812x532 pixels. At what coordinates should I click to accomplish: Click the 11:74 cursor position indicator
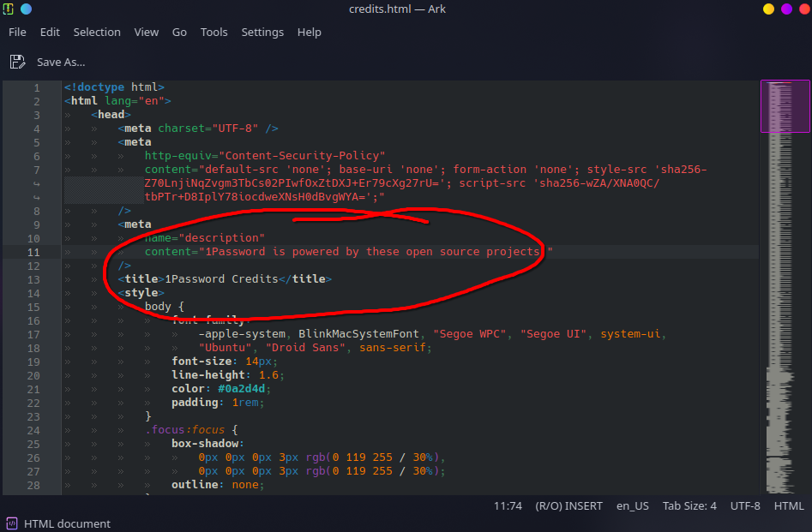click(x=508, y=505)
